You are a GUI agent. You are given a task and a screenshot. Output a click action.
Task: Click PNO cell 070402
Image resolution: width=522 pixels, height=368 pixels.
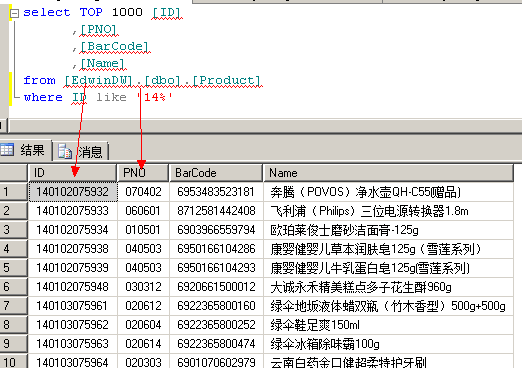(x=144, y=192)
